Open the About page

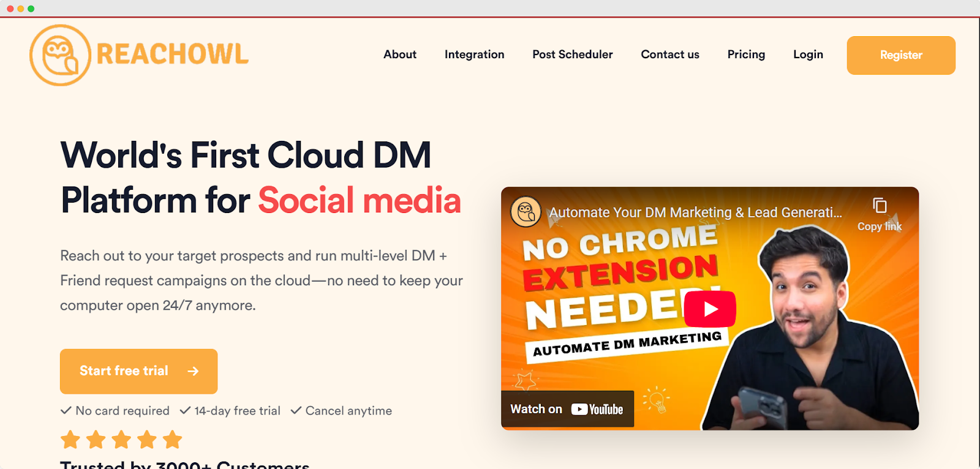point(400,54)
